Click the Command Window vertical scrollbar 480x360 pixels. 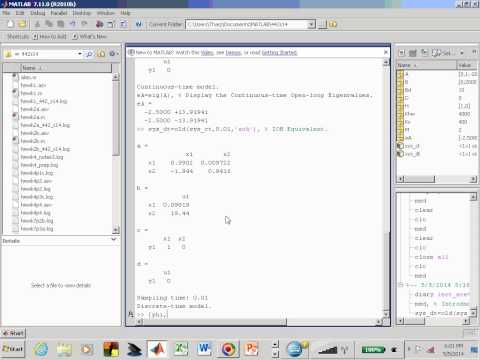tap(386, 188)
